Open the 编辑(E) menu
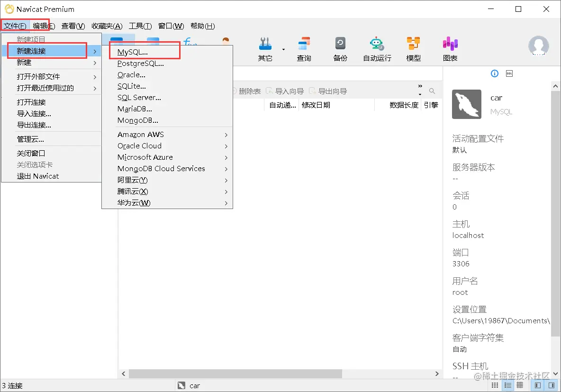Image resolution: width=561 pixels, height=392 pixels. 44,26
